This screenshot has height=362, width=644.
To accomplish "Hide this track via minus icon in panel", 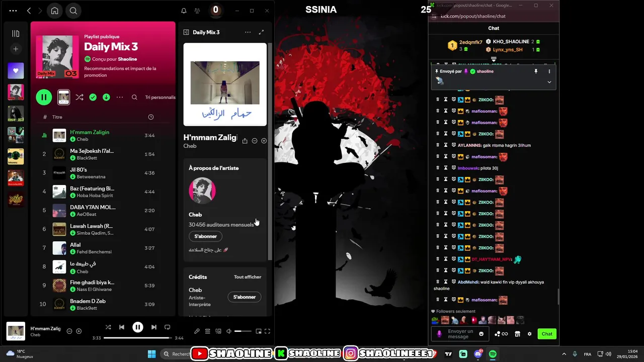I will click(255, 141).
